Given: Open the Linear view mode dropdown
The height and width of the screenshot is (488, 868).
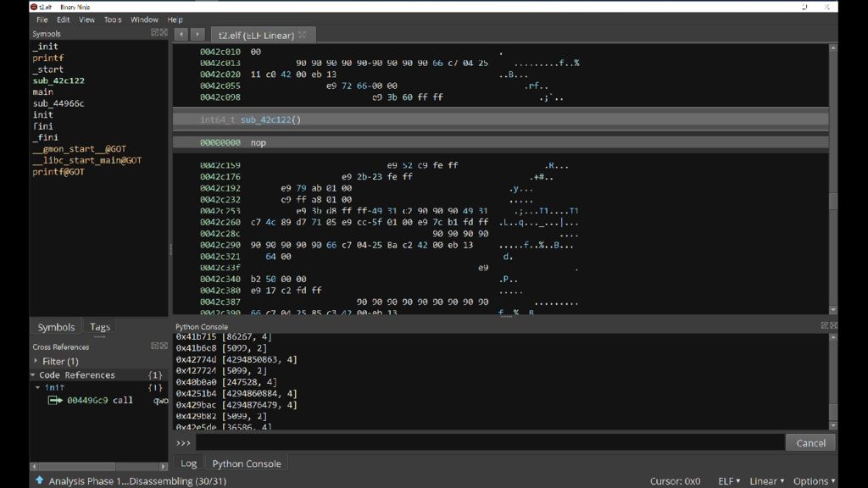Looking at the screenshot, I should tap(766, 481).
